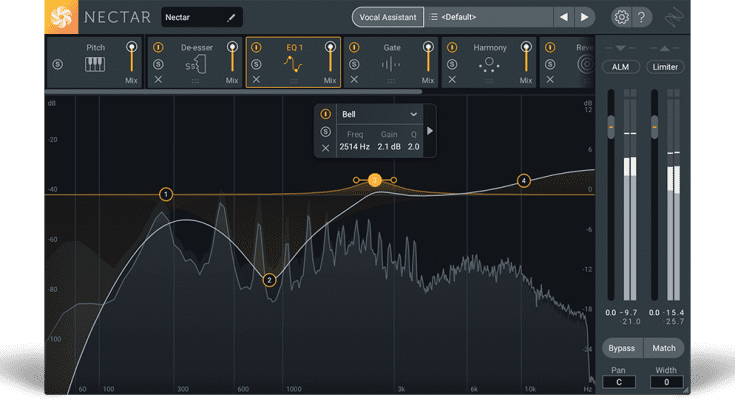Solo the Pitch module

tap(56, 63)
